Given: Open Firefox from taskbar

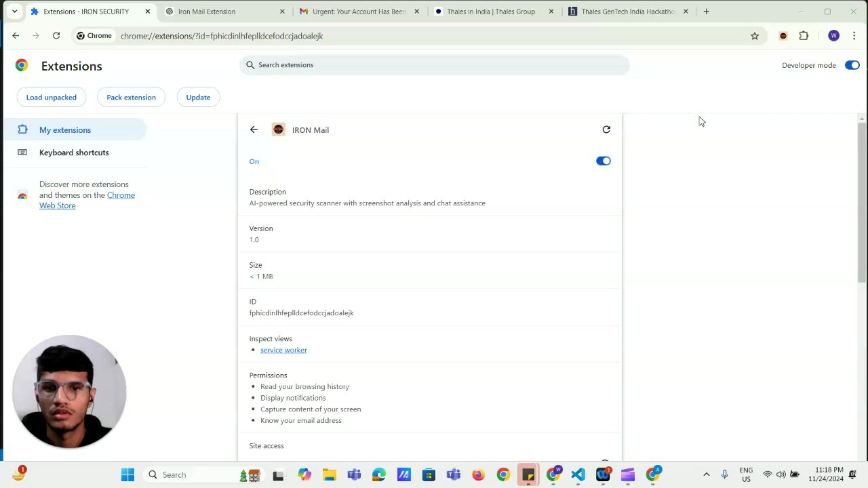Looking at the screenshot, I should (x=478, y=474).
